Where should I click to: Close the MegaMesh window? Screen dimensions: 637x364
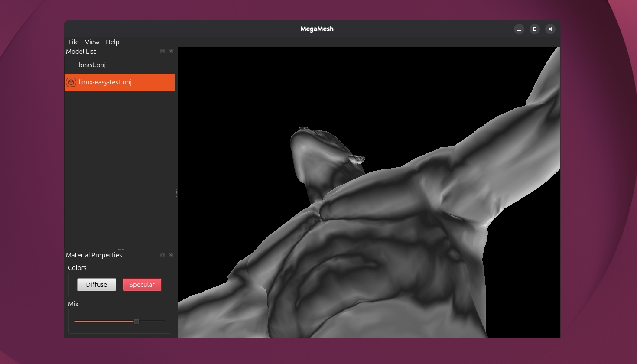550,29
